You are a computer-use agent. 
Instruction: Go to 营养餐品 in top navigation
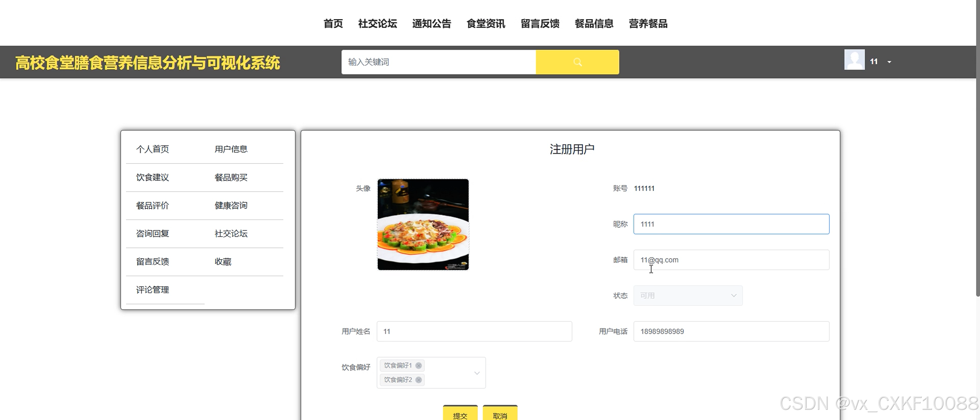pyautogui.click(x=648, y=24)
